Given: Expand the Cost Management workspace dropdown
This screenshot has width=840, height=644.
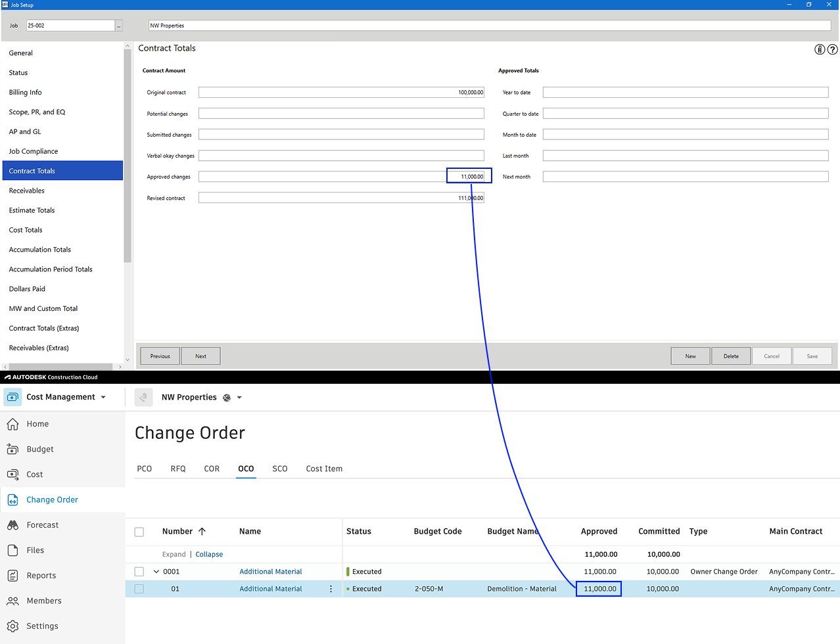Looking at the screenshot, I should [x=104, y=397].
